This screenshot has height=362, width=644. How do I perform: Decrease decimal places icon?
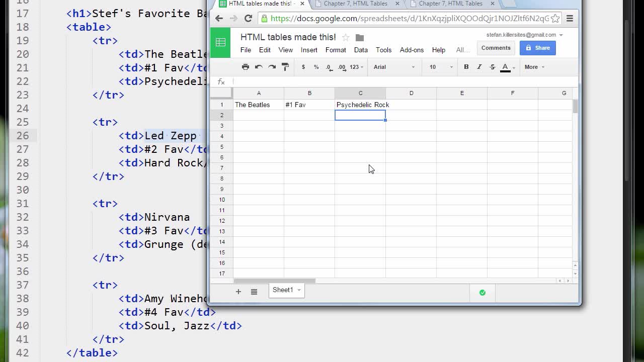click(329, 67)
